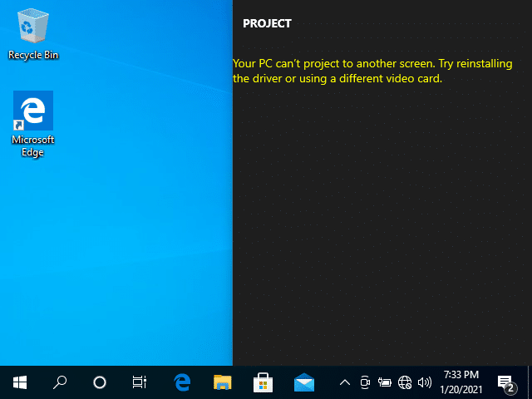Launch Cortana circle icon
Viewport: 532px width, 399px height.
tap(100, 382)
